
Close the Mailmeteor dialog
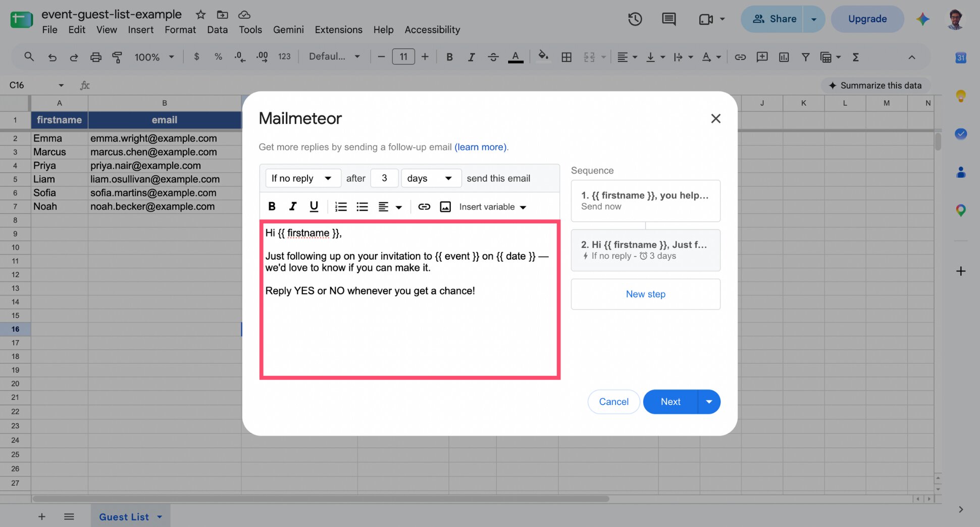coord(715,118)
